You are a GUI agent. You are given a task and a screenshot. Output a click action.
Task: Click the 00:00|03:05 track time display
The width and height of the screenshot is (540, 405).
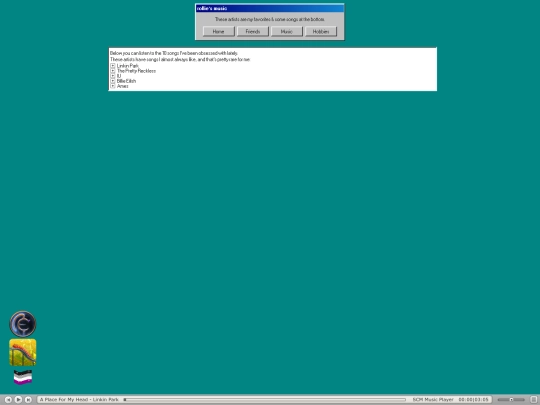474,399
